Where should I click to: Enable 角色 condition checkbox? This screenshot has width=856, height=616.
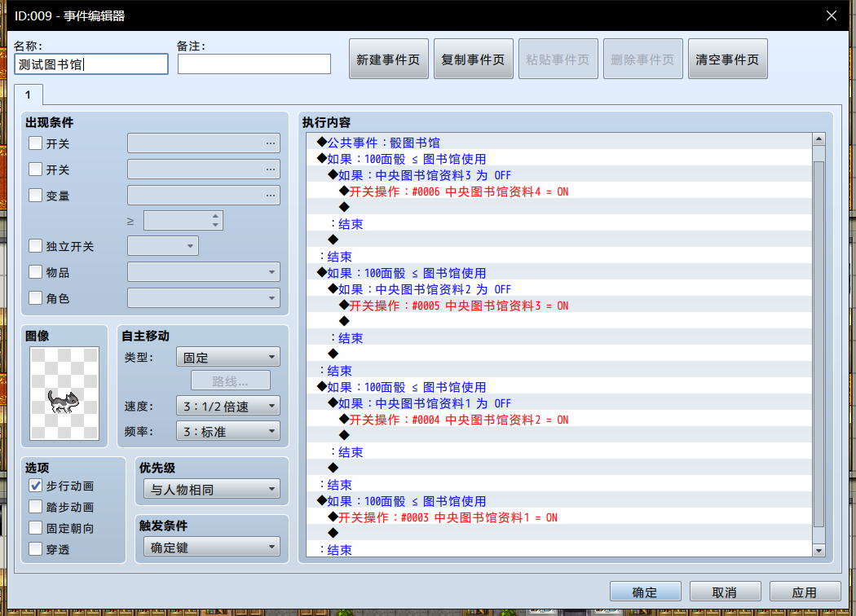pos(36,298)
